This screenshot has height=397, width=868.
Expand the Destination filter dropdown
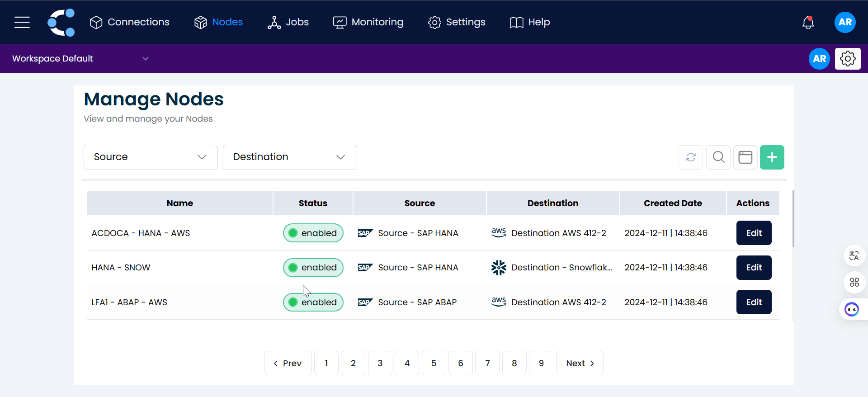(289, 157)
